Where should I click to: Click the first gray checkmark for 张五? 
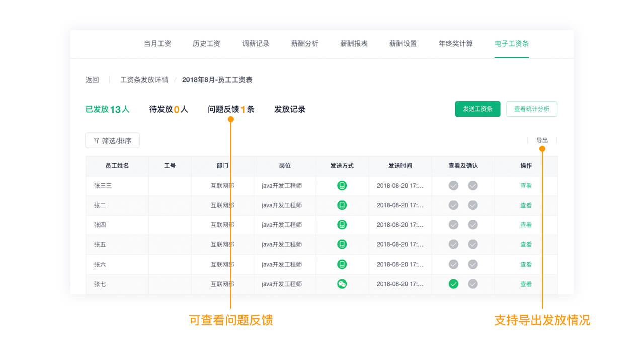(453, 244)
